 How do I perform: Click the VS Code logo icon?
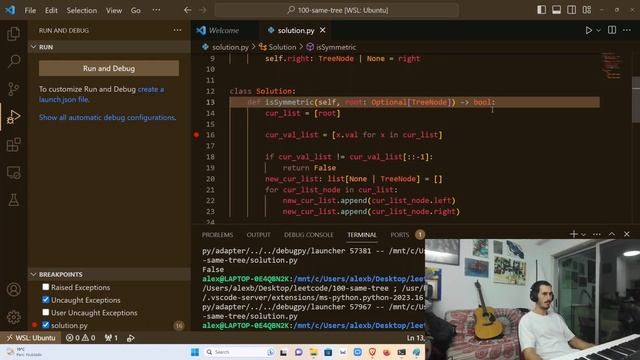pos(10,10)
